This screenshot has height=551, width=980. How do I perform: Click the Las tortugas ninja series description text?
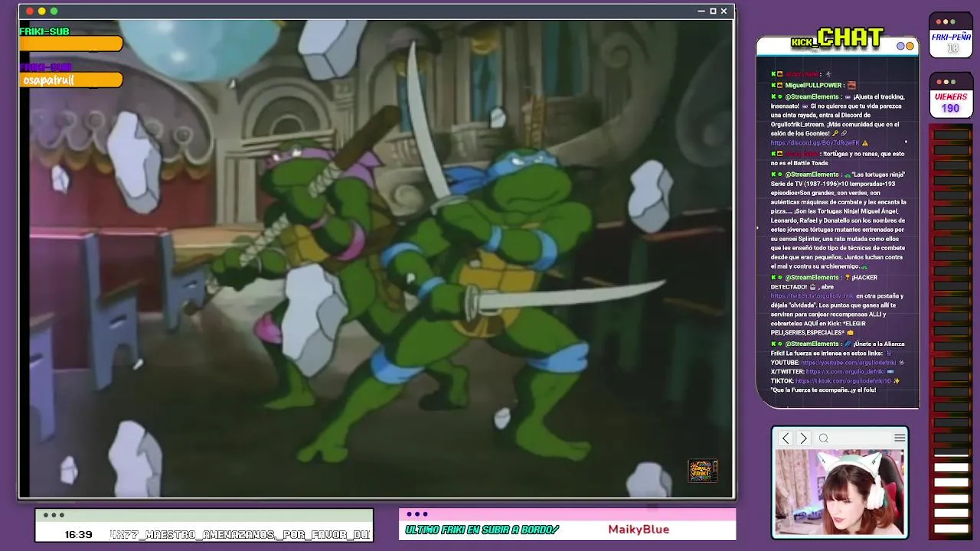click(x=838, y=220)
